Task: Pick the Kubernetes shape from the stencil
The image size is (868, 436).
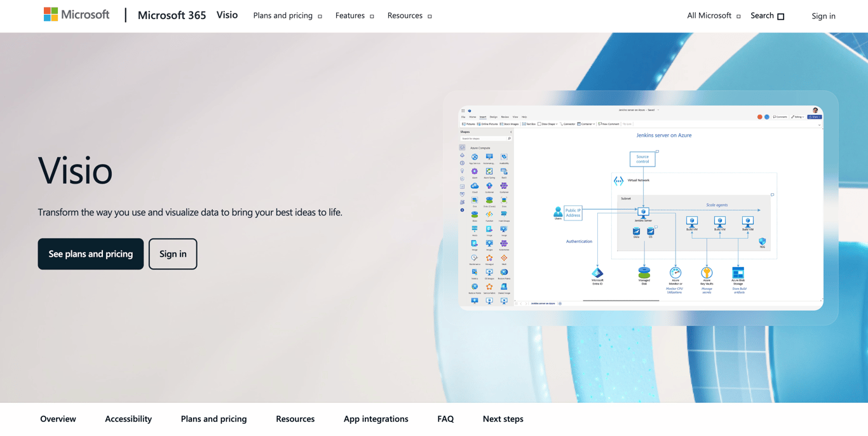Action: (x=504, y=243)
